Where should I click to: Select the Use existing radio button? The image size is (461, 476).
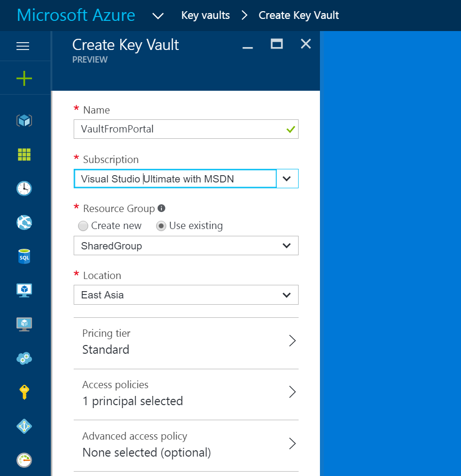pyautogui.click(x=161, y=226)
